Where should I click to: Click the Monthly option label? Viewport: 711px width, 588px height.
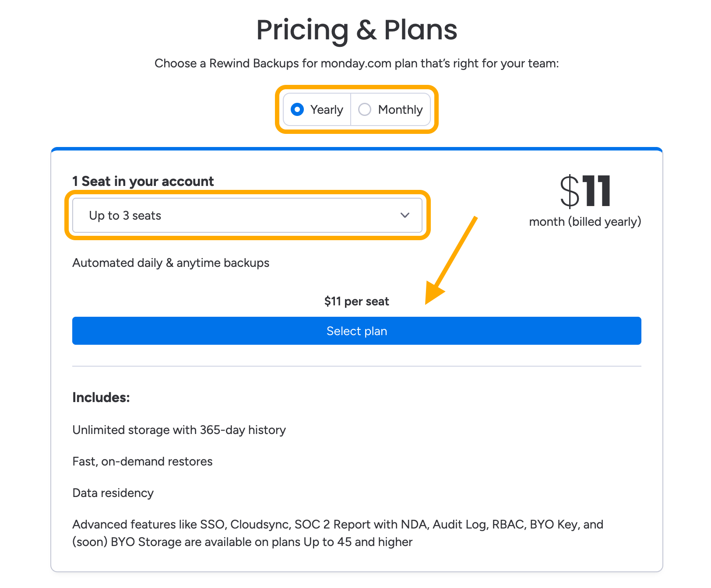point(400,109)
